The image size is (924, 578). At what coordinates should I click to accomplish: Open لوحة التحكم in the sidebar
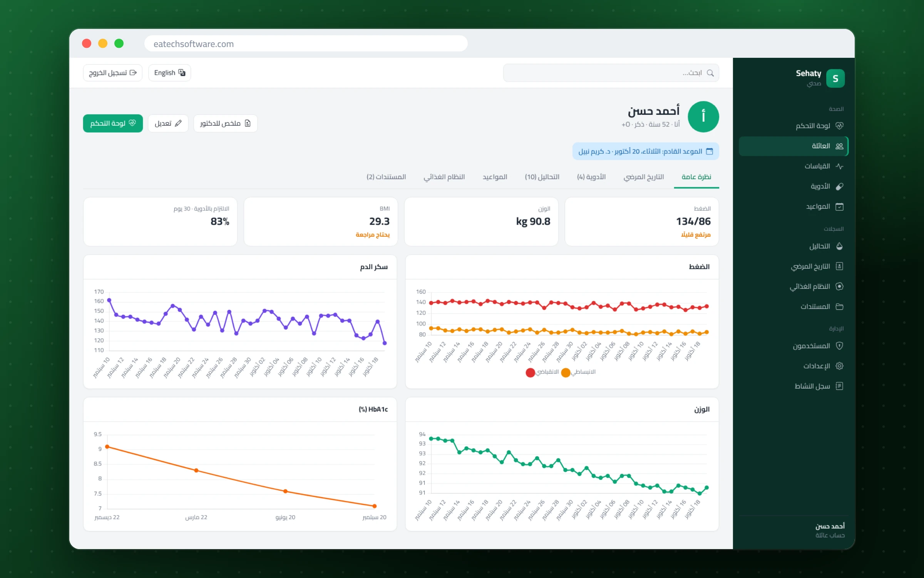click(x=793, y=126)
